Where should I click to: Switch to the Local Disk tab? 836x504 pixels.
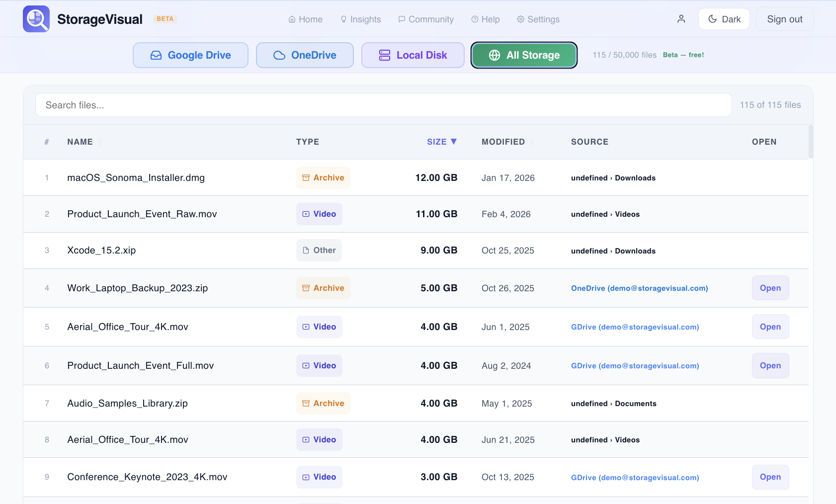pos(413,55)
